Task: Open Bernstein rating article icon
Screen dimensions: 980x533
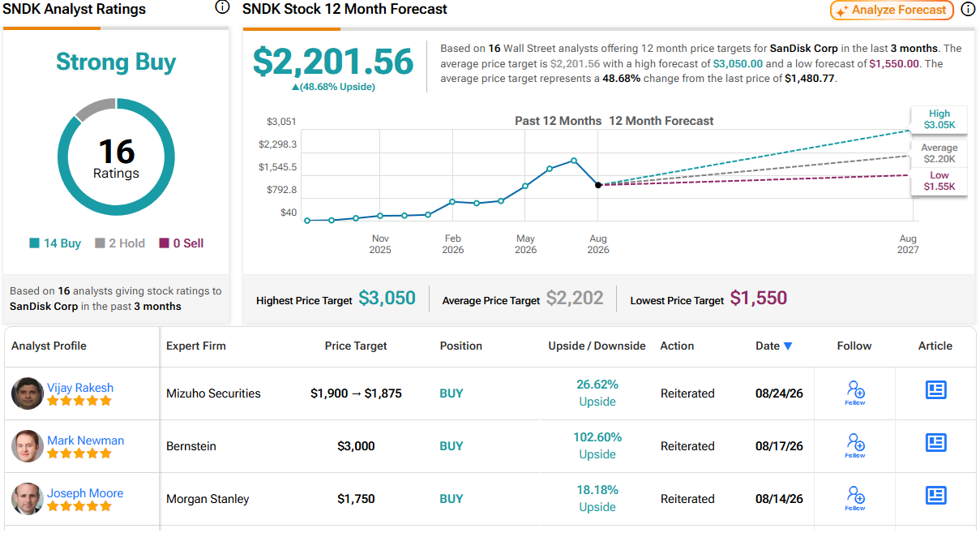Action: point(935,443)
